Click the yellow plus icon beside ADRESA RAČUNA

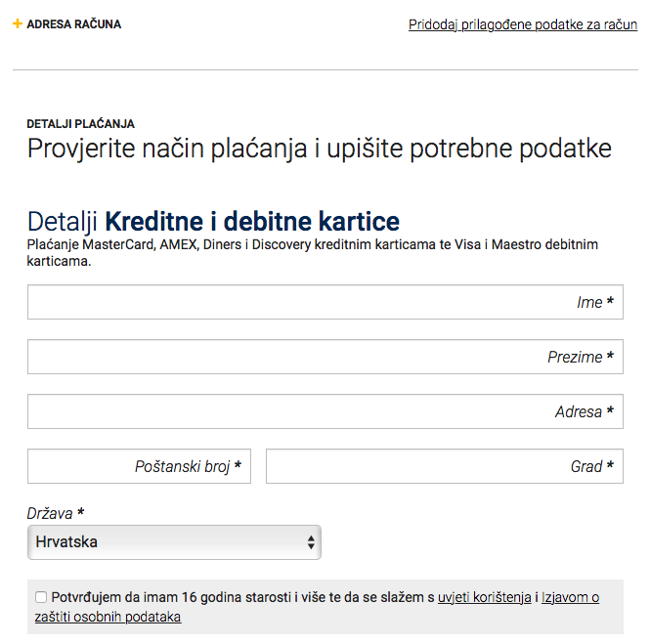coord(18,23)
